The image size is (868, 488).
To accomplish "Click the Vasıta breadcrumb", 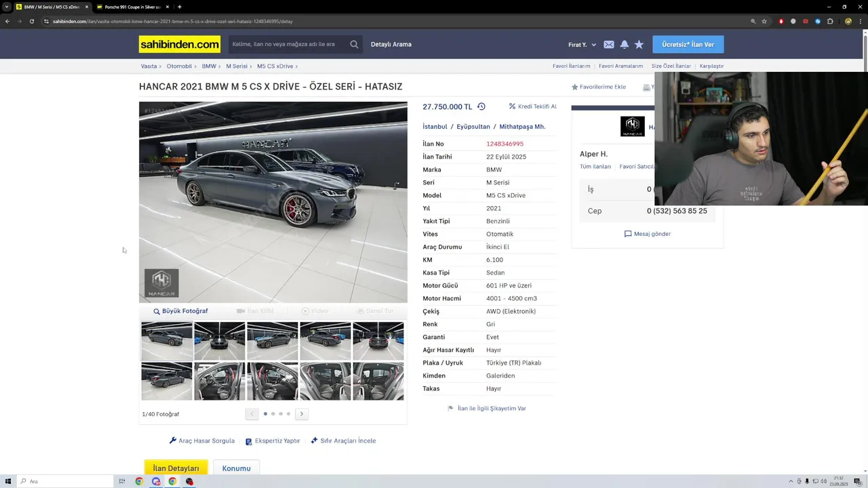I will (x=149, y=66).
